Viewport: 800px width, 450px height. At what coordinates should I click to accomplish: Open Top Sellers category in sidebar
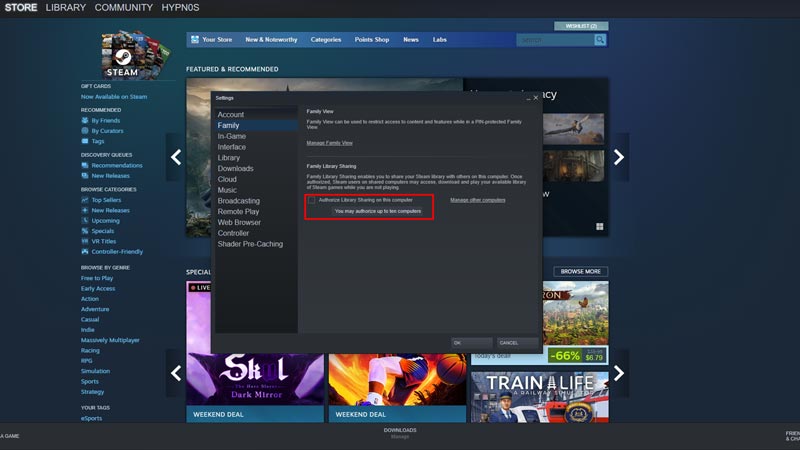tap(106, 200)
